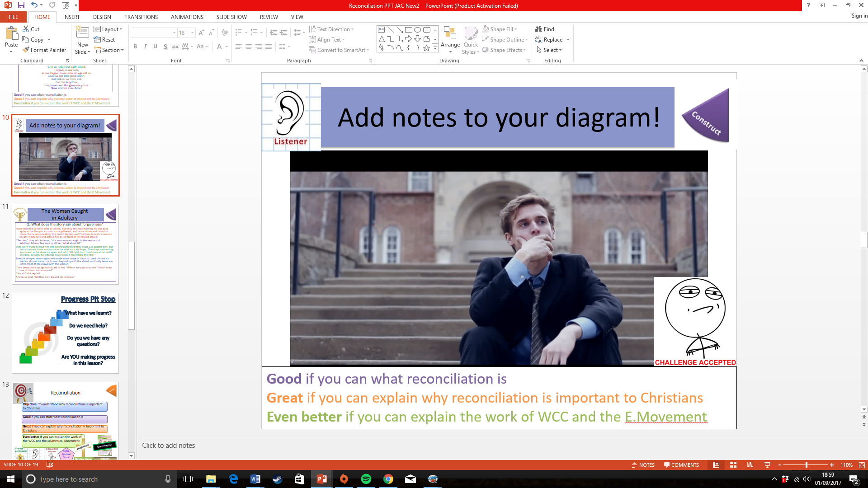Open Spotify from the taskbar
868x488 pixels.
pos(366,479)
